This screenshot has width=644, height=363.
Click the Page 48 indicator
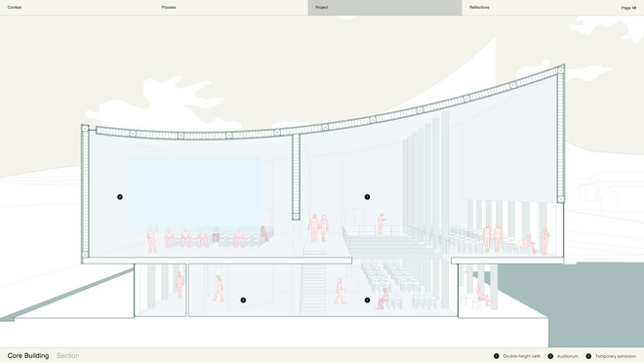tap(628, 8)
